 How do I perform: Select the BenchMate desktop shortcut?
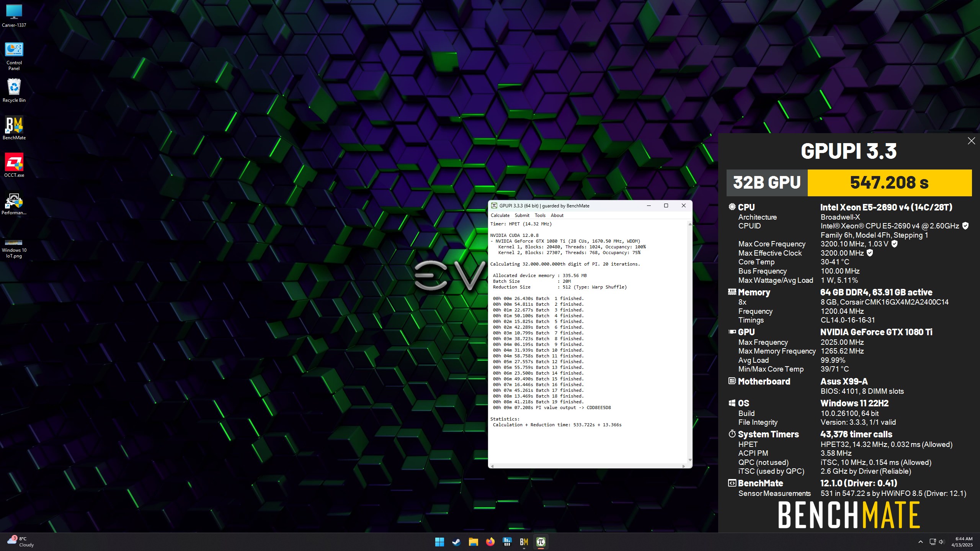(x=14, y=128)
